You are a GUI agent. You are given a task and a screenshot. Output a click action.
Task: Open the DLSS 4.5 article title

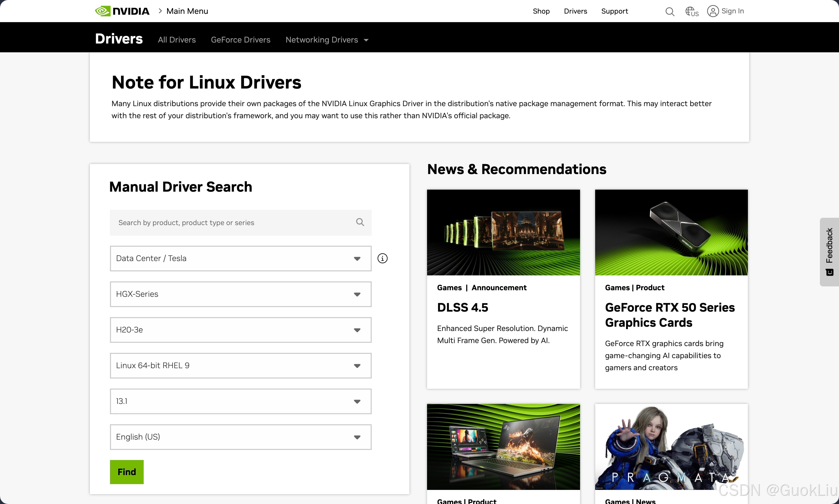point(463,307)
